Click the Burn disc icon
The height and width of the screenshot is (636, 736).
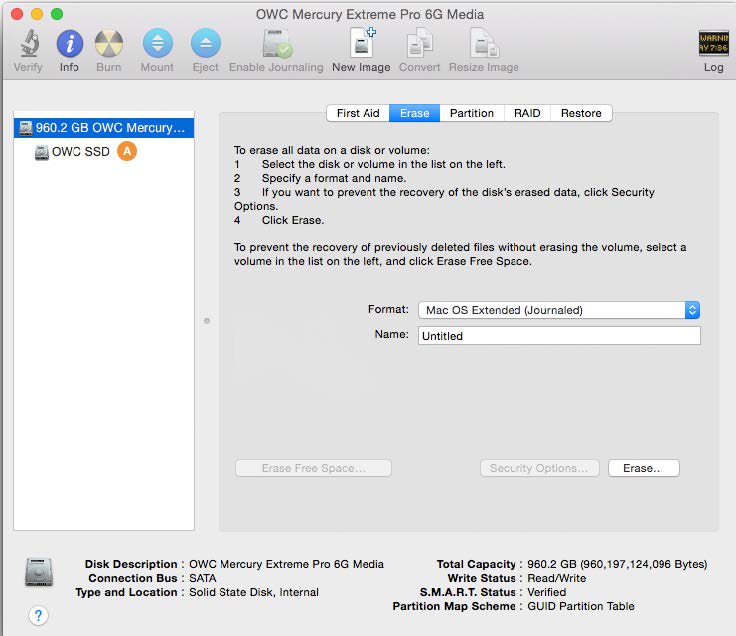point(109,43)
